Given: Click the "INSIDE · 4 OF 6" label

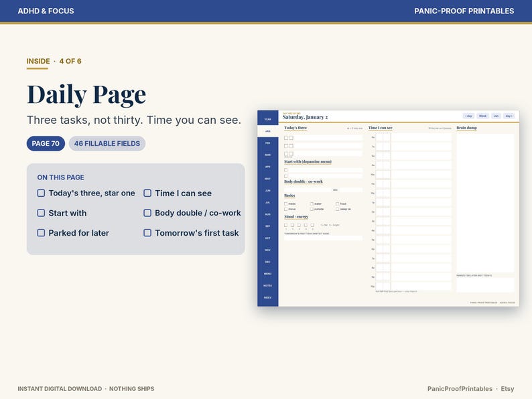Looking at the screenshot, I should (54, 62).
